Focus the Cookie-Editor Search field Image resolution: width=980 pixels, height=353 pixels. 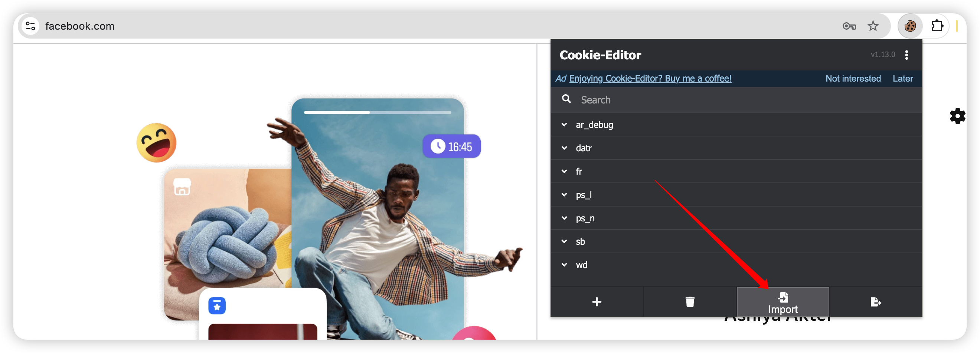click(736, 99)
